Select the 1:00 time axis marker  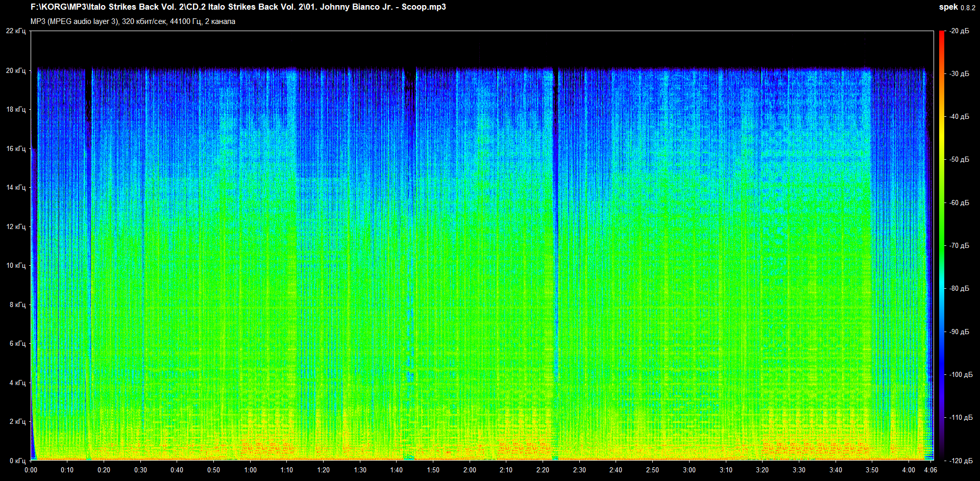coord(250,470)
